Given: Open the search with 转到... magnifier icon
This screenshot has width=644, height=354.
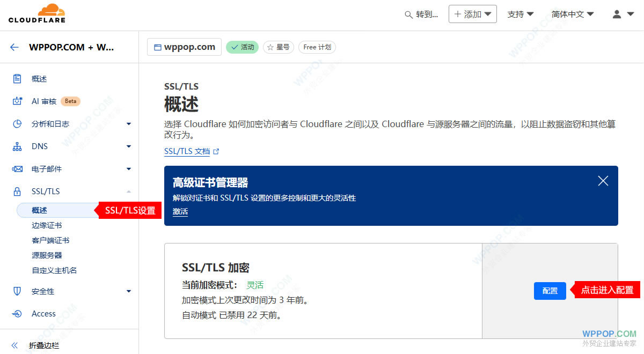Looking at the screenshot, I should click(408, 14).
